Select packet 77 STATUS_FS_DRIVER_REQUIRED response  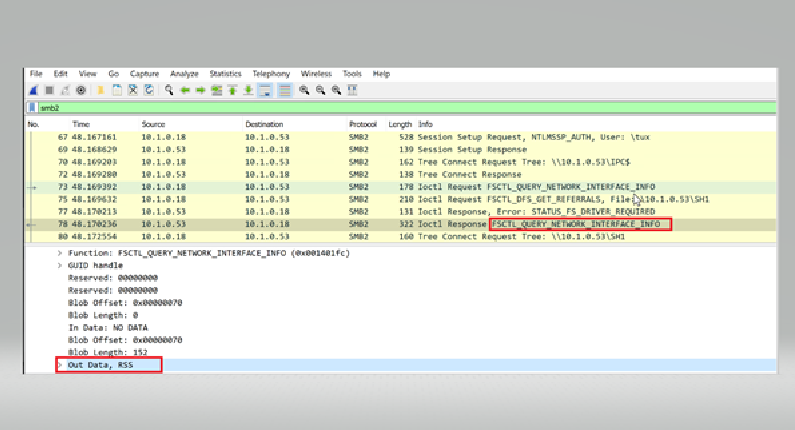401,211
